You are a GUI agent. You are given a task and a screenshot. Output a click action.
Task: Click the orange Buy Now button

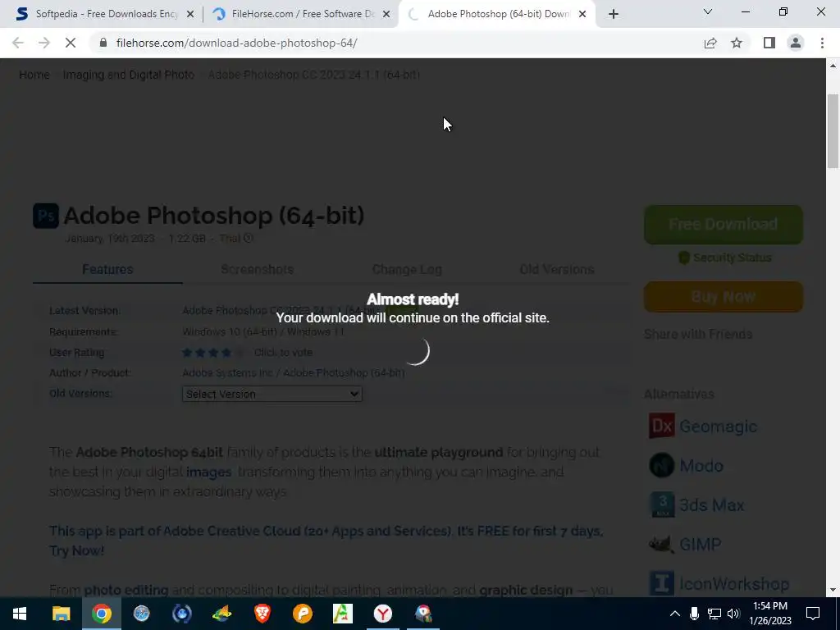[724, 297]
